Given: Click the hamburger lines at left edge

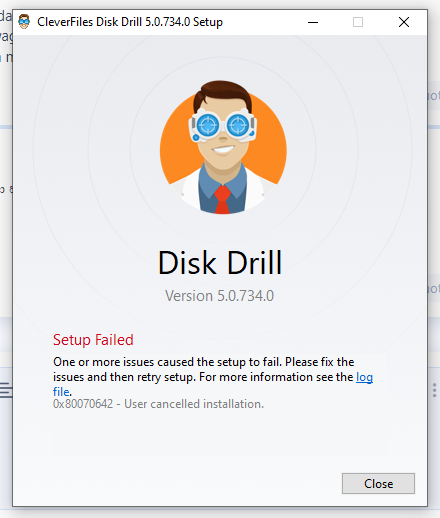Looking at the screenshot, I should [6, 390].
